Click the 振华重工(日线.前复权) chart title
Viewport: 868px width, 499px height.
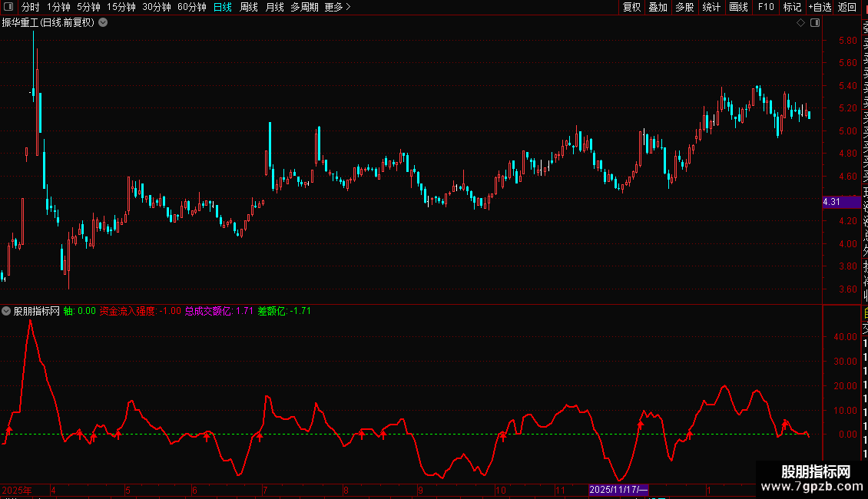pyautogui.click(x=48, y=23)
